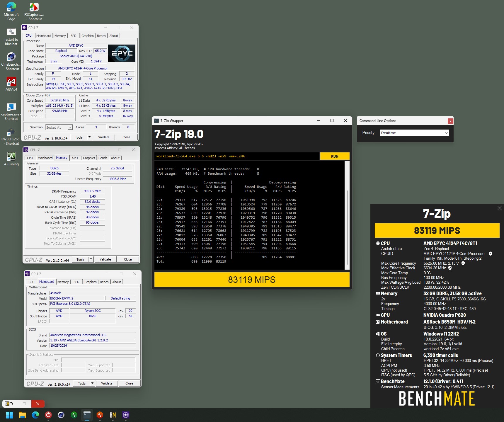Click CAS# Latency 32.0 clocks value
504x422 pixels.
92,202
